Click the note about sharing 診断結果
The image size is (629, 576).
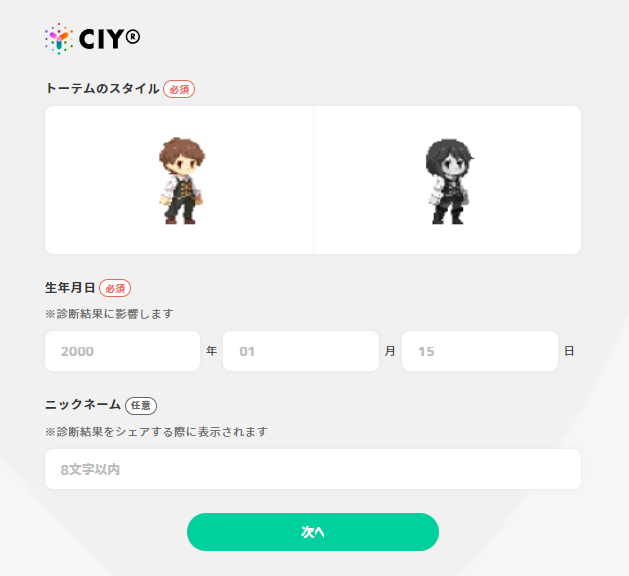(156, 432)
